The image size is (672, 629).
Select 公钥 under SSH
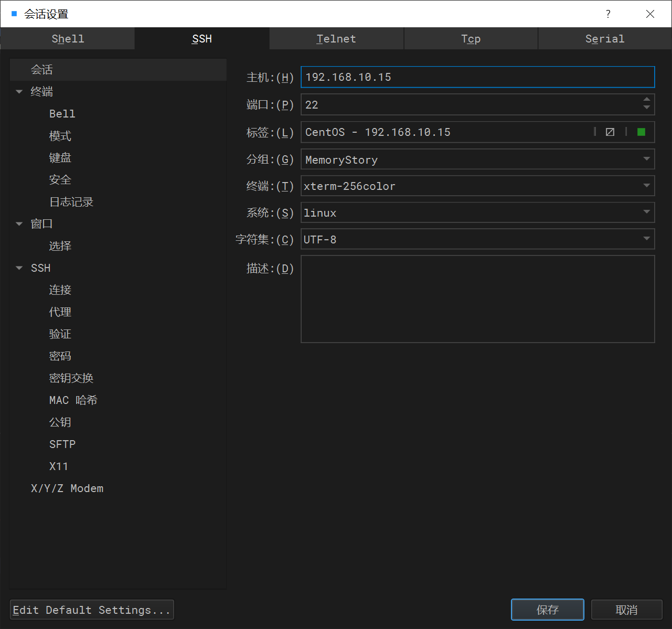click(x=60, y=422)
